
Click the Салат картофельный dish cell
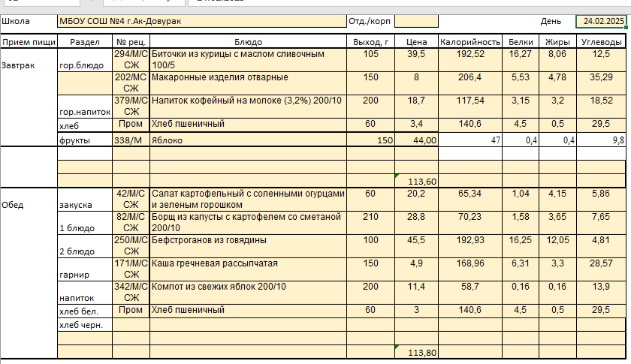pyautogui.click(x=248, y=199)
